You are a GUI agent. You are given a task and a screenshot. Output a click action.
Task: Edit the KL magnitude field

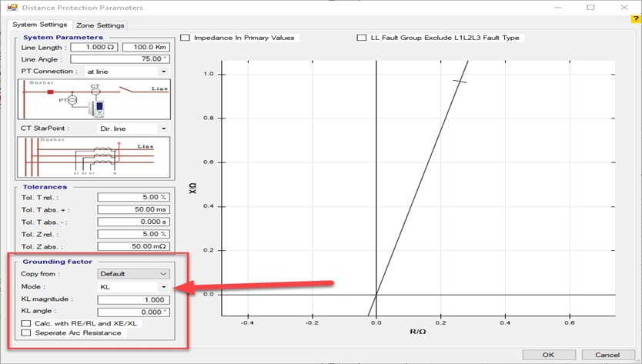pyautogui.click(x=133, y=299)
